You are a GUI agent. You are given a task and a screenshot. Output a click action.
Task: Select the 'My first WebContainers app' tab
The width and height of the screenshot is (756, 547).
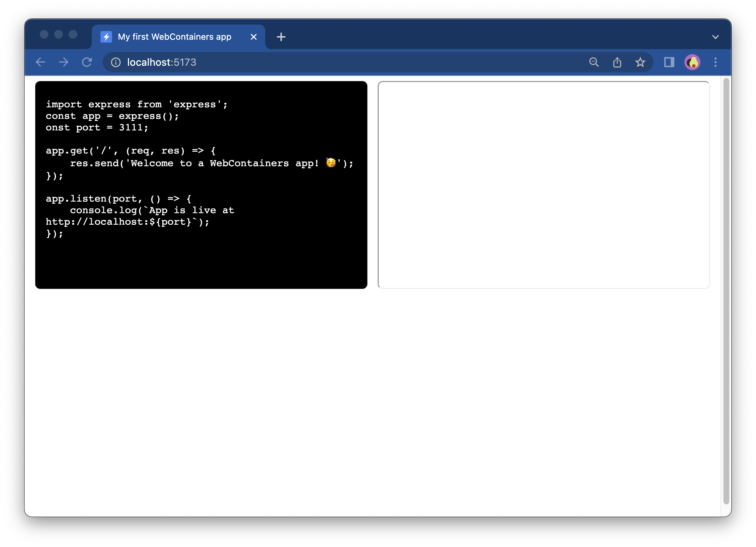click(x=174, y=36)
